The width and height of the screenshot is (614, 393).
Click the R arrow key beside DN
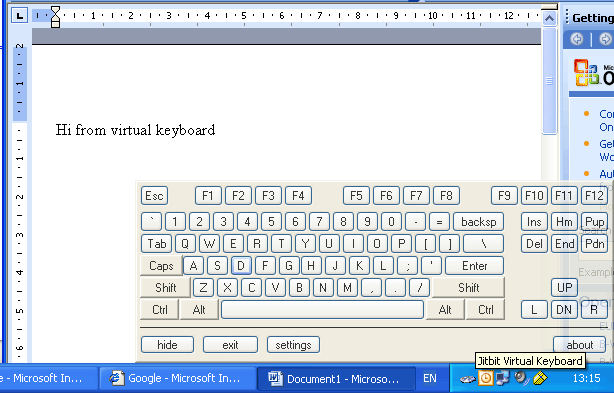[594, 310]
